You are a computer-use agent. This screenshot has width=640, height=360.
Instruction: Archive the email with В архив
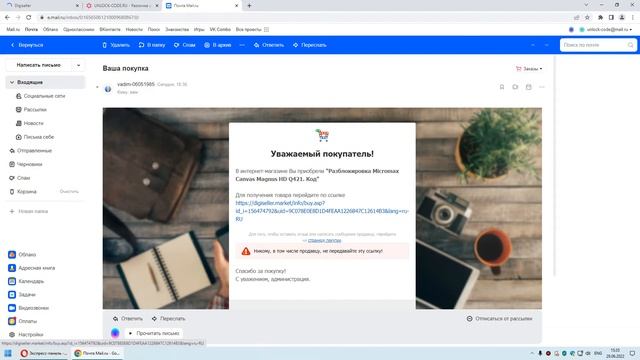coord(218,45)
